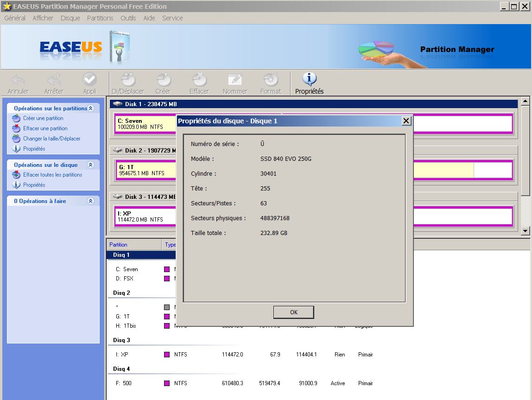The height and width of the screenshot is (400, 532).
Task: Collapse the Opérations sur les partitions panel
Action: tap(91, 108)
